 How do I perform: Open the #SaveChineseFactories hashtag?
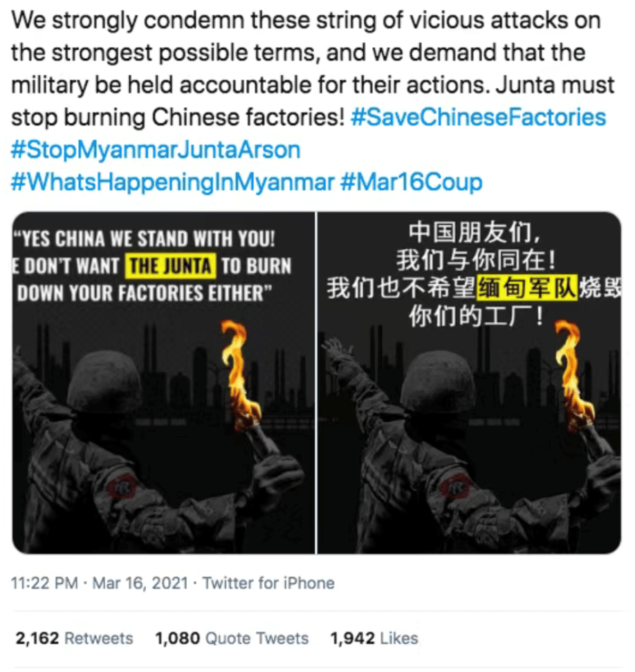[x=478, y=118]
